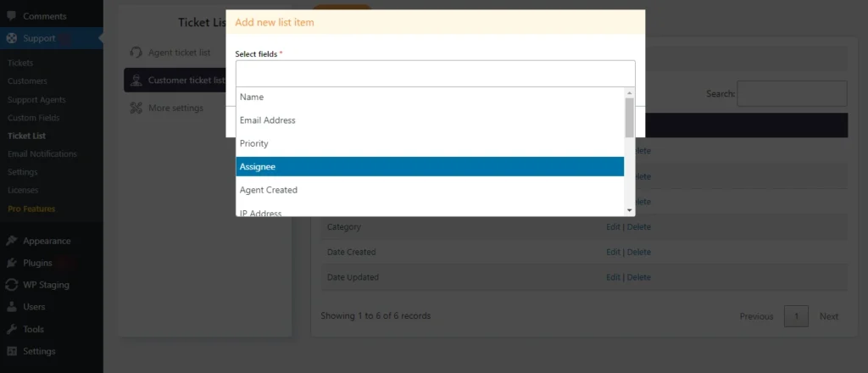This screenshot has height=373, width=868.
Task: Open Email Notifications submenu item
Action: 42,153
